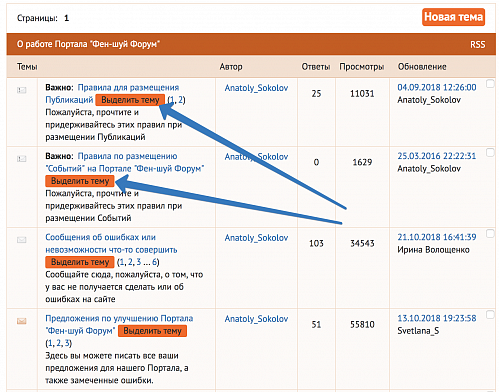Tick the checkbox in the 21.10.2018 row
Image resolution: width=499 pixels, height=392 pixels.
pyautogui.click(x=490, y=234)
